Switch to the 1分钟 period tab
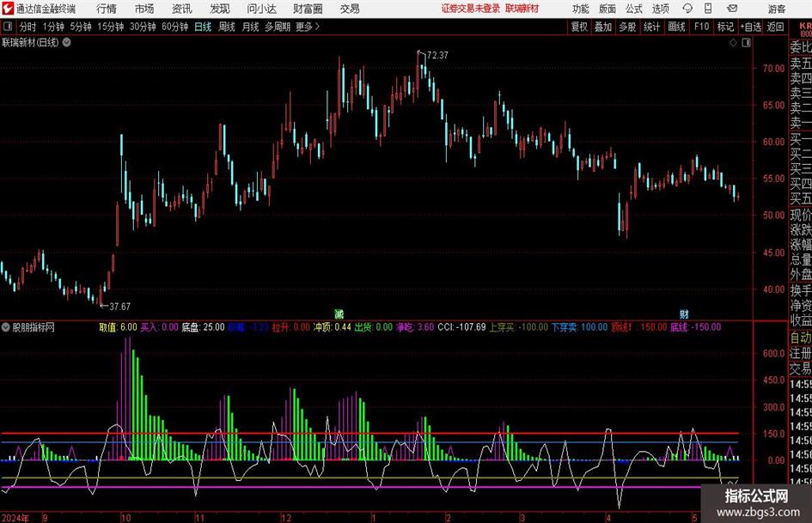Image resolution: width=812 pixels, height=523 pixels. click(x=53, y=27)
